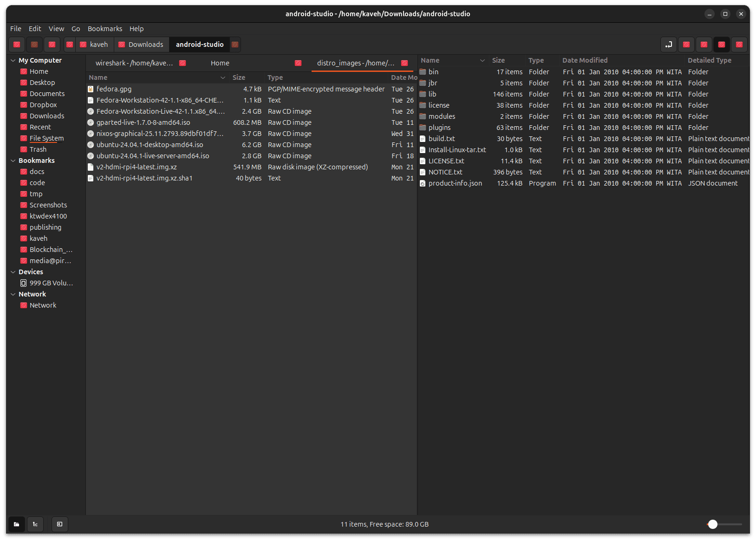This screenshot has height=541, width=756.
Task: Open File System in the sidebar
Action: [46, 138]
